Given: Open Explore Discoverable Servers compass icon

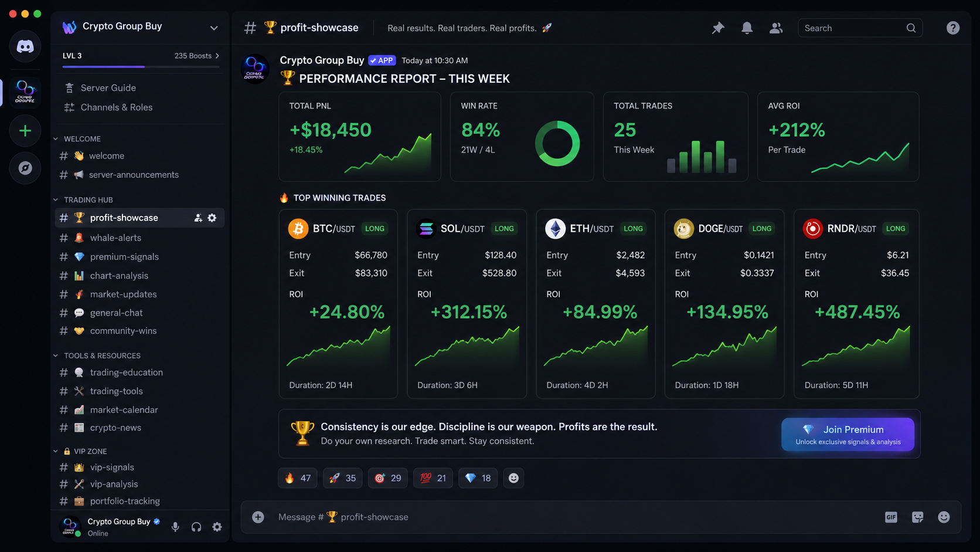Looking at the screenshot, I should coord(25,168).
